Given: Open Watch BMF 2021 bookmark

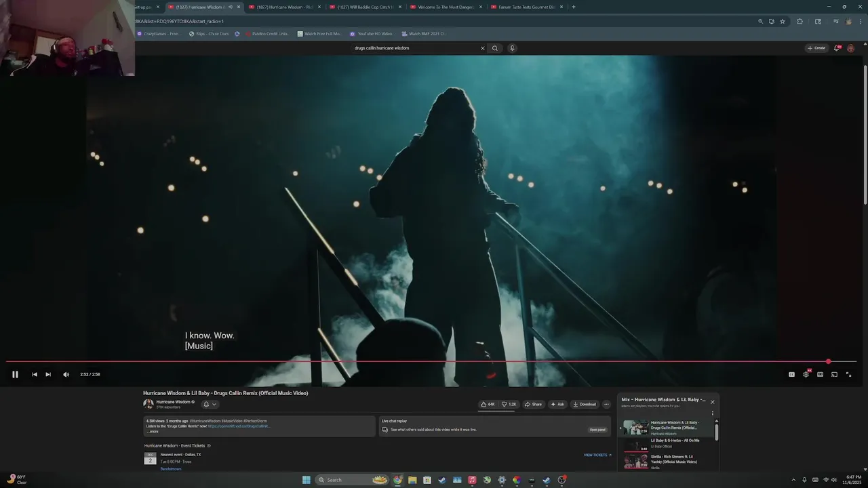Looking at the screenshot, I should click(424, 33).
